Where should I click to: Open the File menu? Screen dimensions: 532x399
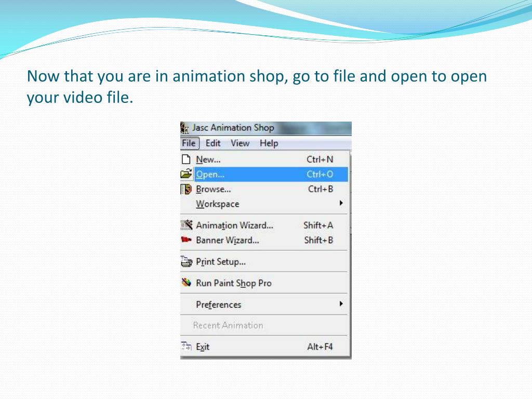pos(189,143)
